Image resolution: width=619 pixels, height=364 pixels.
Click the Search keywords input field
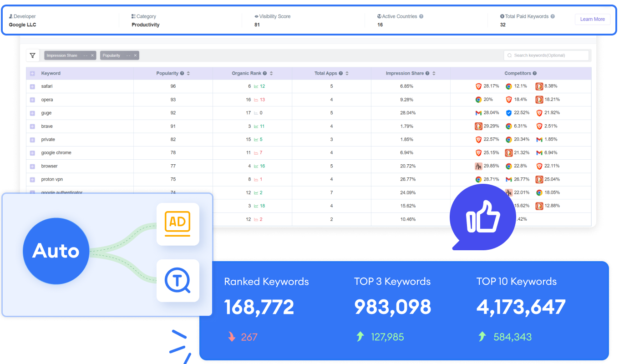click(549, 56)
